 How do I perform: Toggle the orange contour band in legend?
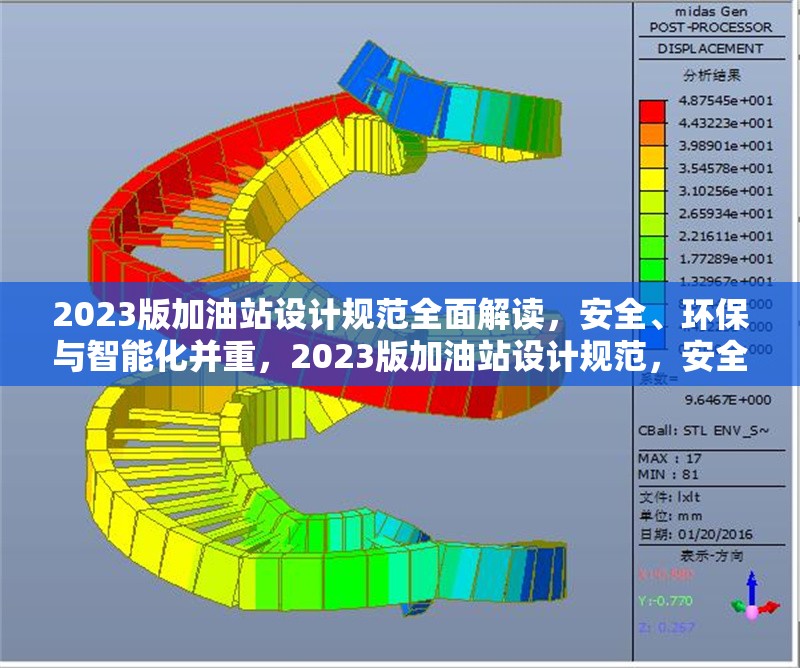click(x=651, y=135)
